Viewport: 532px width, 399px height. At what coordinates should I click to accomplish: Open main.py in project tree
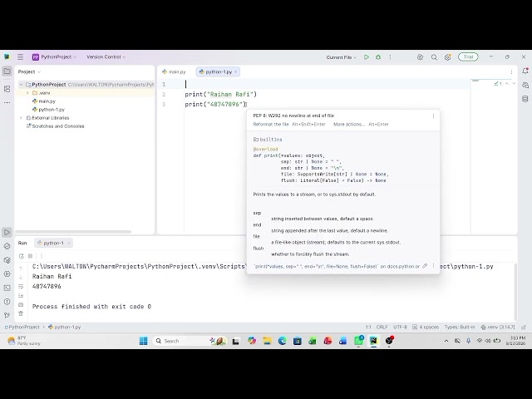(x=44, y=101)
